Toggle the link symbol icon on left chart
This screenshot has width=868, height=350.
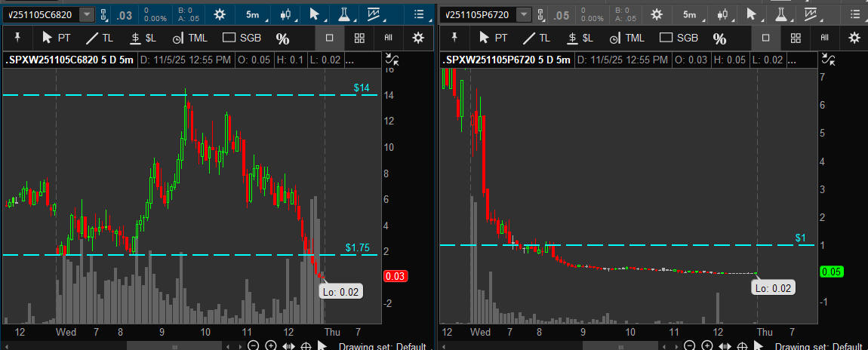pos(103,14)
